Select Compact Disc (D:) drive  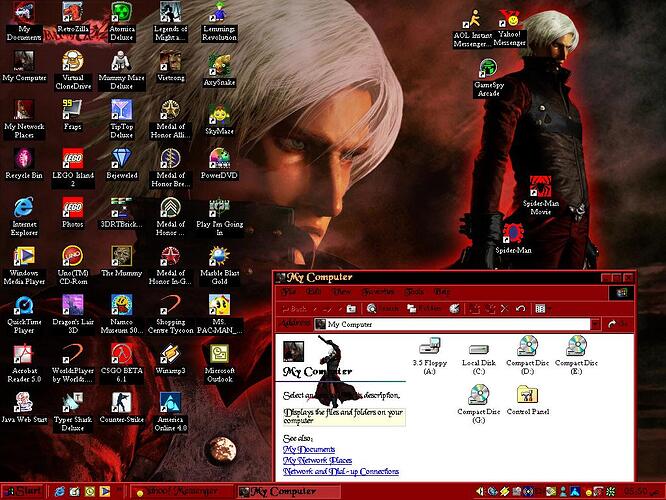(528, 356)
